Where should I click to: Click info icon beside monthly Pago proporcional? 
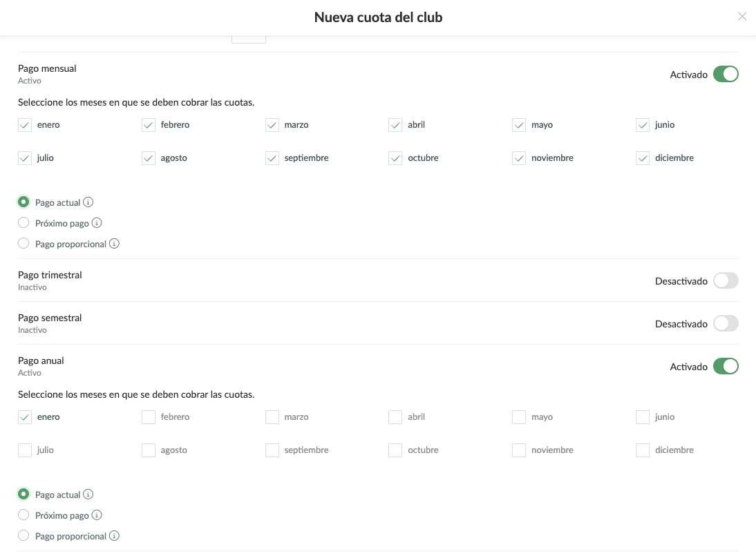point(115,244)
